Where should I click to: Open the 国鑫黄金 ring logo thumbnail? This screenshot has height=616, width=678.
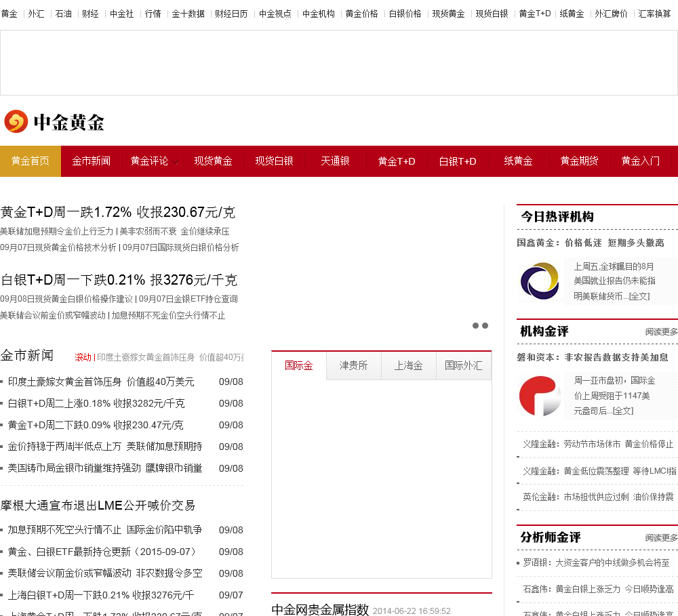point(539,281)
